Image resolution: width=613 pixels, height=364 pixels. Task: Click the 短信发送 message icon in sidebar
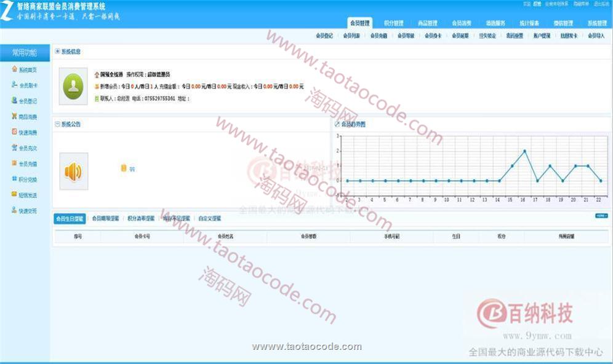[x=14, y=194]
